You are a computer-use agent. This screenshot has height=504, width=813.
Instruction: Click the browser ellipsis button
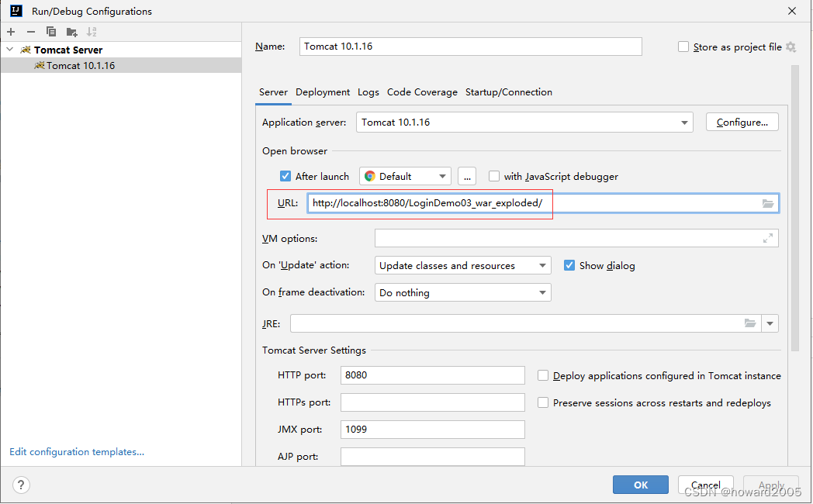tap(467, 176)
